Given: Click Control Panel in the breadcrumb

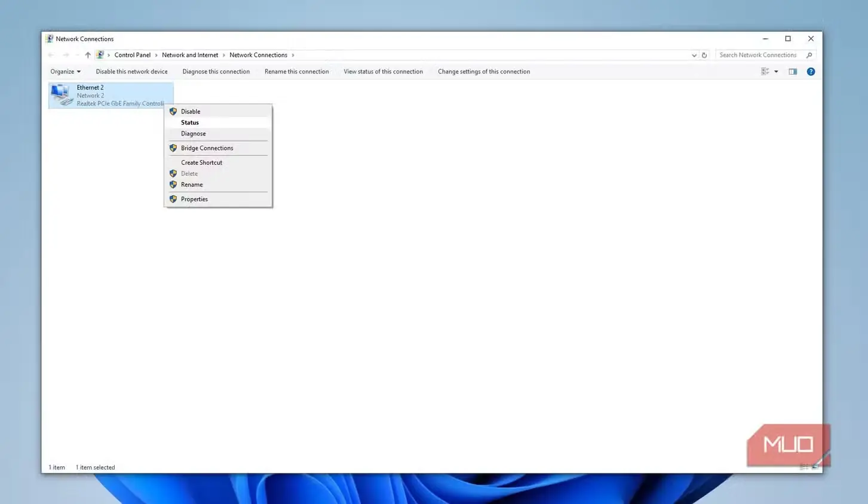Looking at the screenshot, I should [x=133, y=55].
